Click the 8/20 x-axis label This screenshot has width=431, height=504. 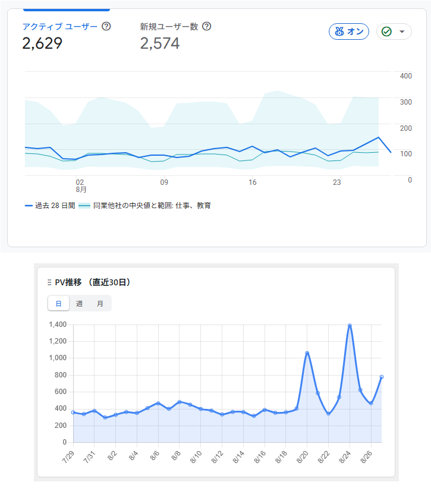coord(302,456)
